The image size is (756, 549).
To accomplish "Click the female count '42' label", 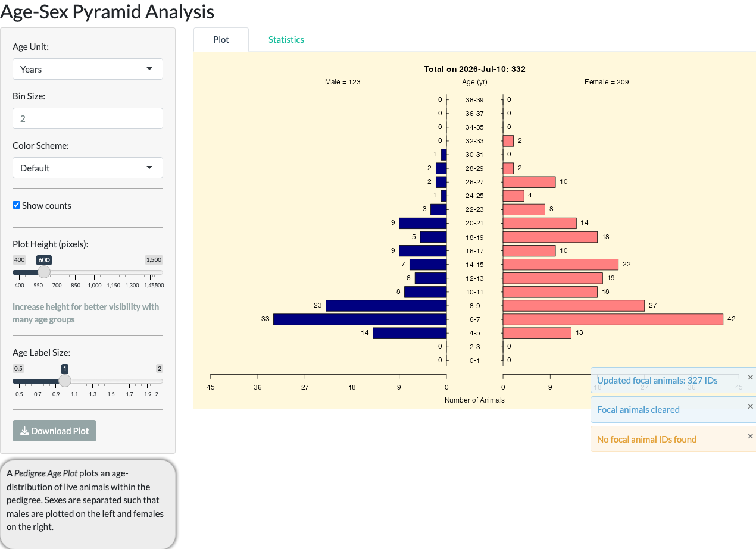I will coord(732,319).
